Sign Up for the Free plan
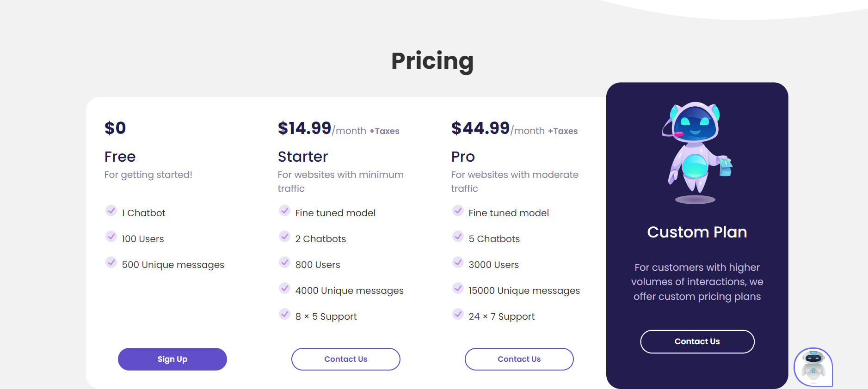The image size is (868, 389). [172, 359]
